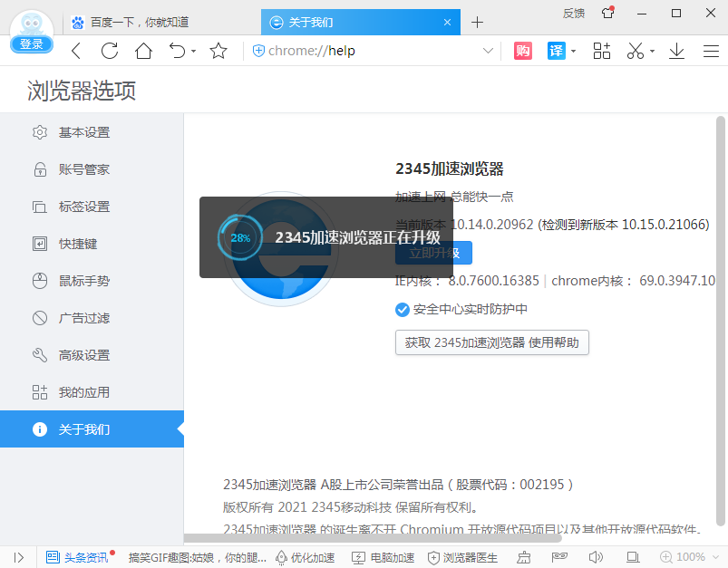This screenshot has width=728, height=568.
Task: Open the apps grid toolbar icon
Action: [602, 51]
